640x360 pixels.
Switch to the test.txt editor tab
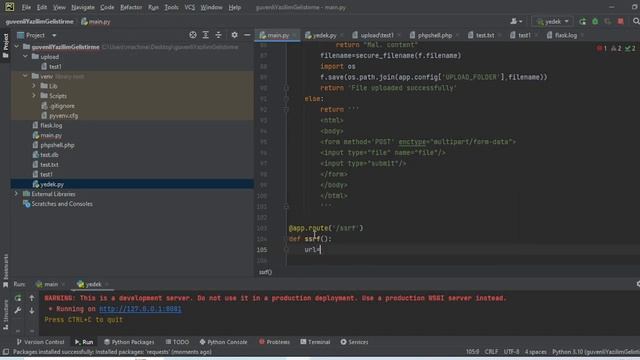coord(482,35)
